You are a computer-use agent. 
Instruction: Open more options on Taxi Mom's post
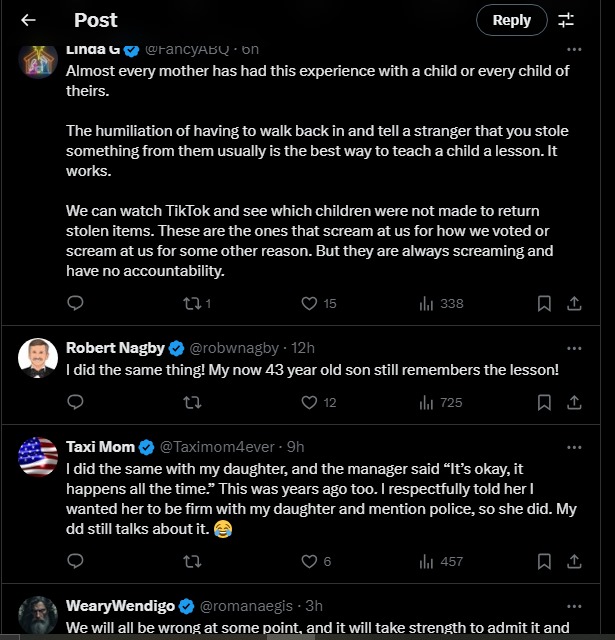[574, 446]
